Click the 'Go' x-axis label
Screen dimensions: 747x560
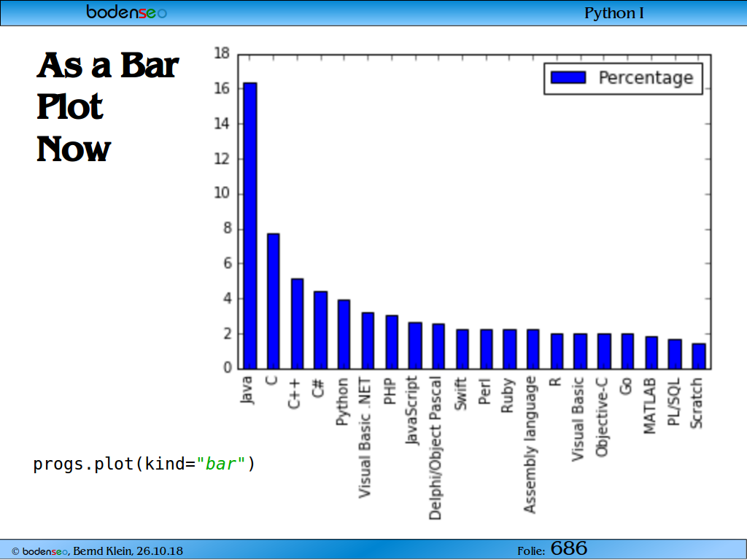coord(625,386)
